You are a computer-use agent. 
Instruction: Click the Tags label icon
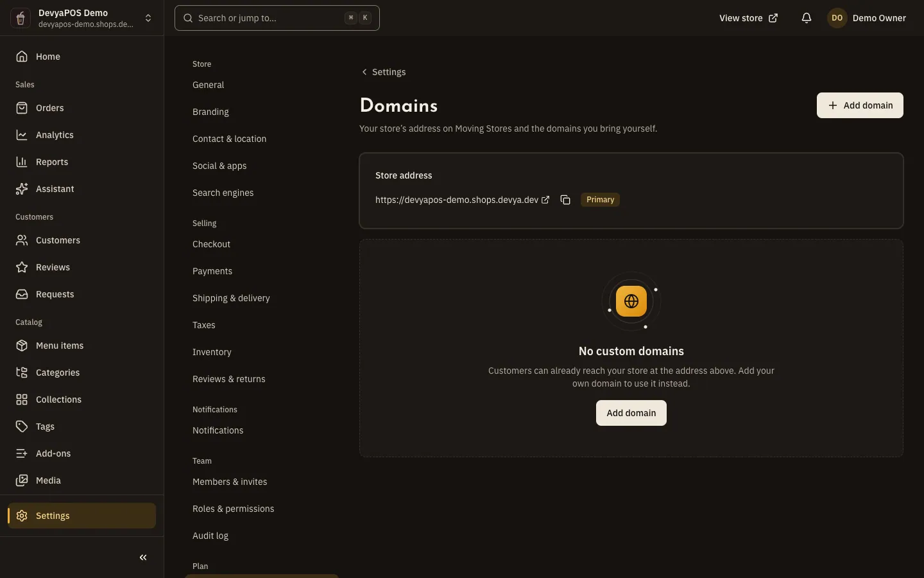(x=22, y=426)
